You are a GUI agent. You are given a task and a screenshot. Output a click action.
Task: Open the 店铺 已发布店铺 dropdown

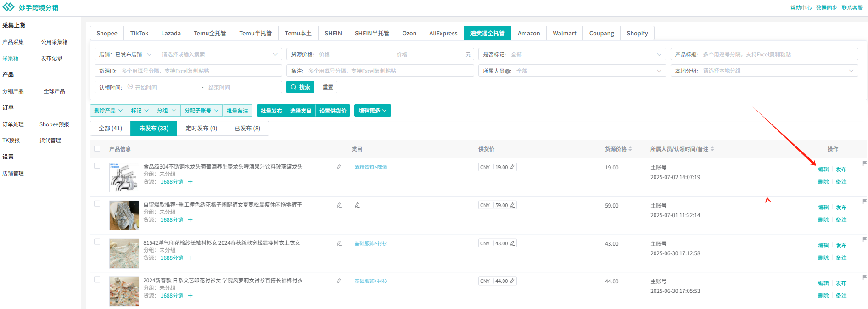tap(126, 54)
